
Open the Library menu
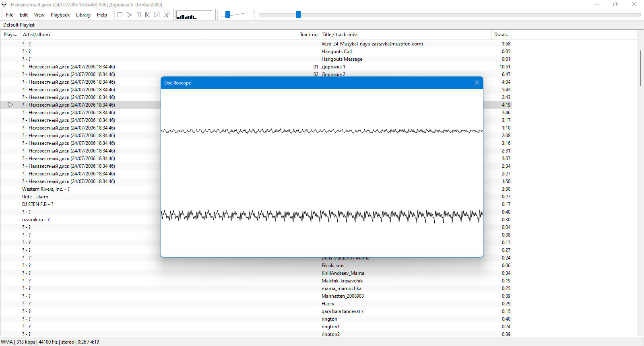[83, 15]
